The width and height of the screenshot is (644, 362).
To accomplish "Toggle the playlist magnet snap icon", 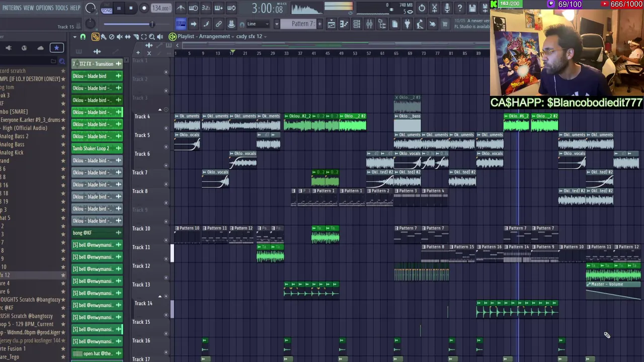I will 83,37.
